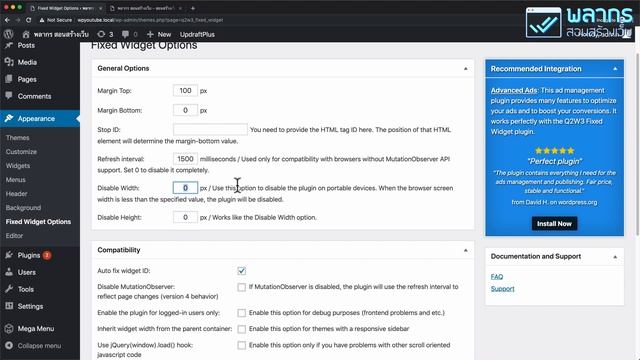
Task: Check Use jQuery(window).load() hook option
Action: 242,345
